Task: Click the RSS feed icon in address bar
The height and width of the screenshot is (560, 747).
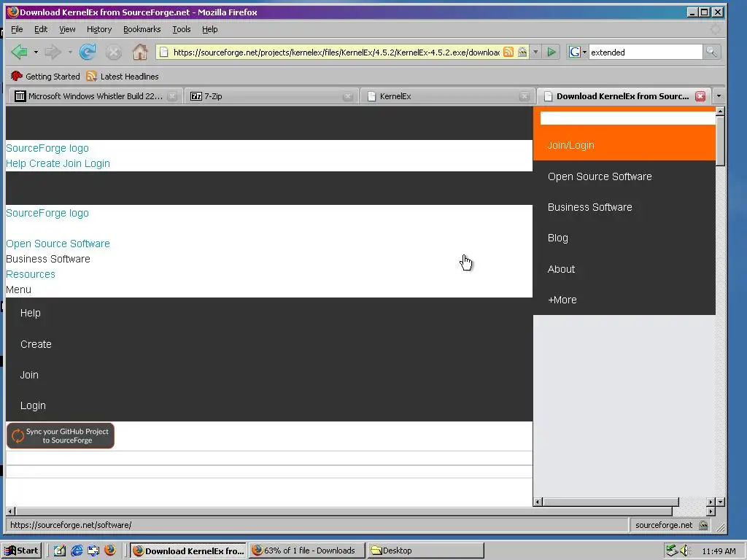Action: click(508, 52)
